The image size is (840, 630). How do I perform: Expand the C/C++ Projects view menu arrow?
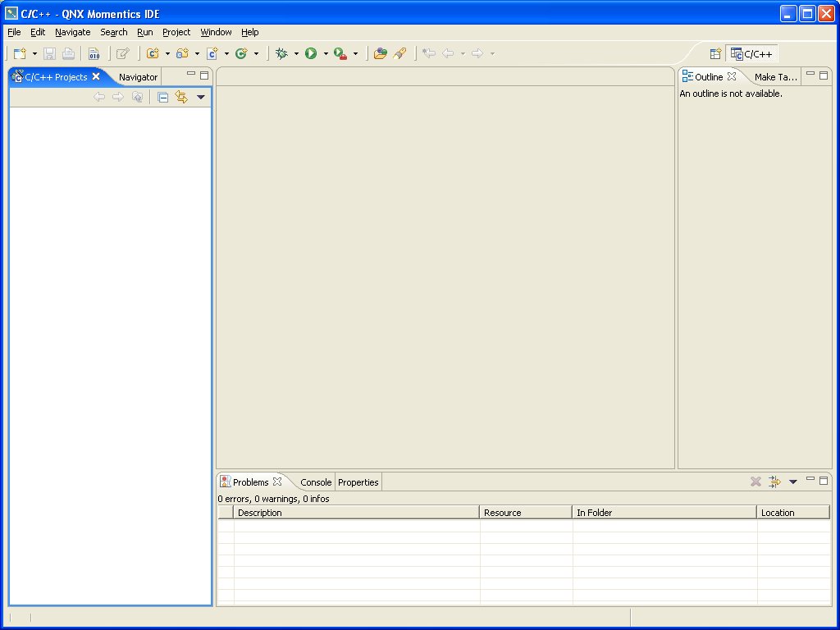click(x=201, y=97)
